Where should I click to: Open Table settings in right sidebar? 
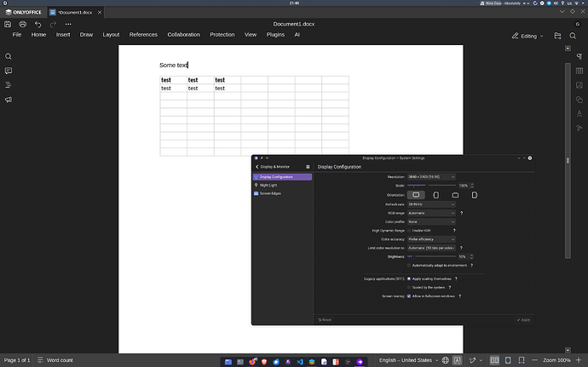pyautogui.click(x=579, y=71)
